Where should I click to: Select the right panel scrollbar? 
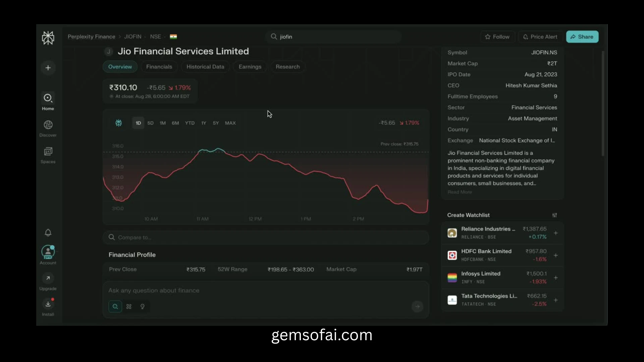tap(603, 103)
